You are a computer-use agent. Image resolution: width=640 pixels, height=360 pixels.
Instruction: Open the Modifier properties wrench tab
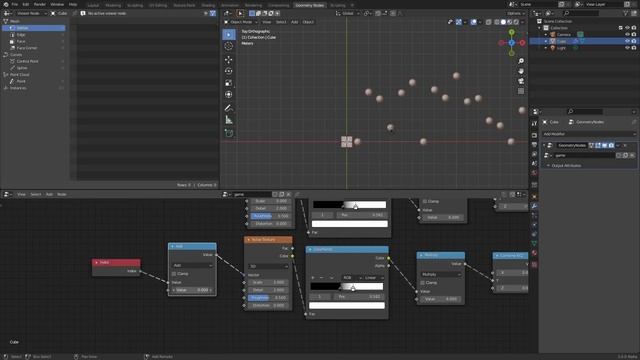[534, 206]
